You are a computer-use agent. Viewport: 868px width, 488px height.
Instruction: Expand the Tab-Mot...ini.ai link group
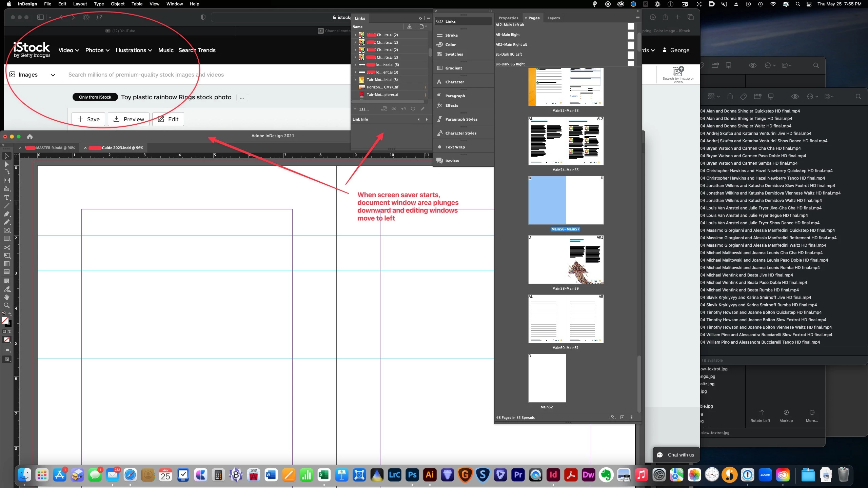click(x=355, y=80)
